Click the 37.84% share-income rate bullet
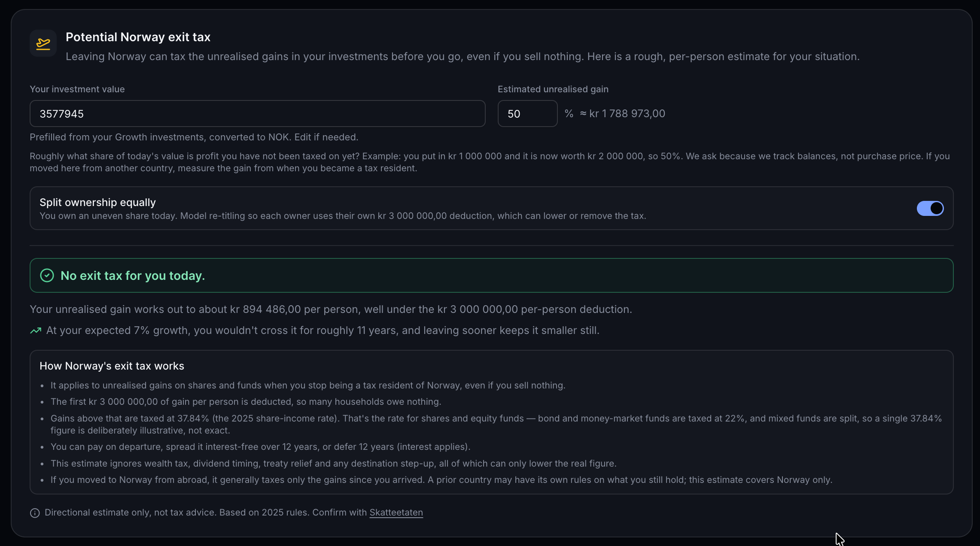The image size is (980, 546). pyautogui.click(x=496, y=425)
